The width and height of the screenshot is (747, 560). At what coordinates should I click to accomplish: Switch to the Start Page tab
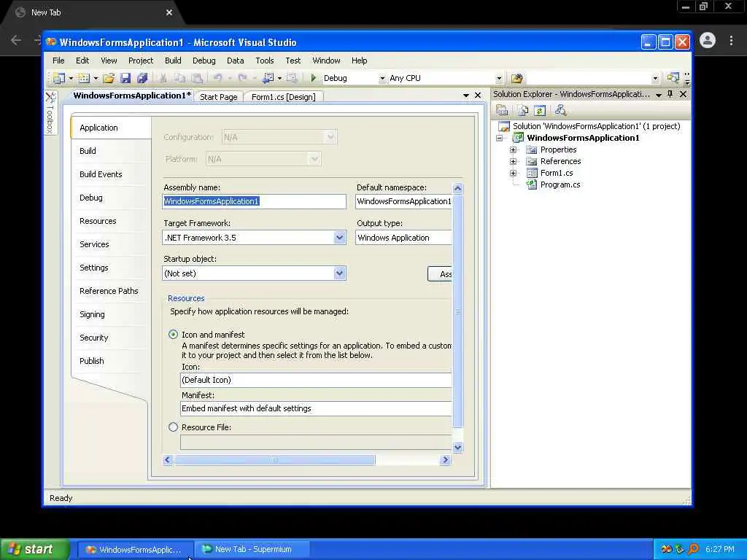[219, 97]
